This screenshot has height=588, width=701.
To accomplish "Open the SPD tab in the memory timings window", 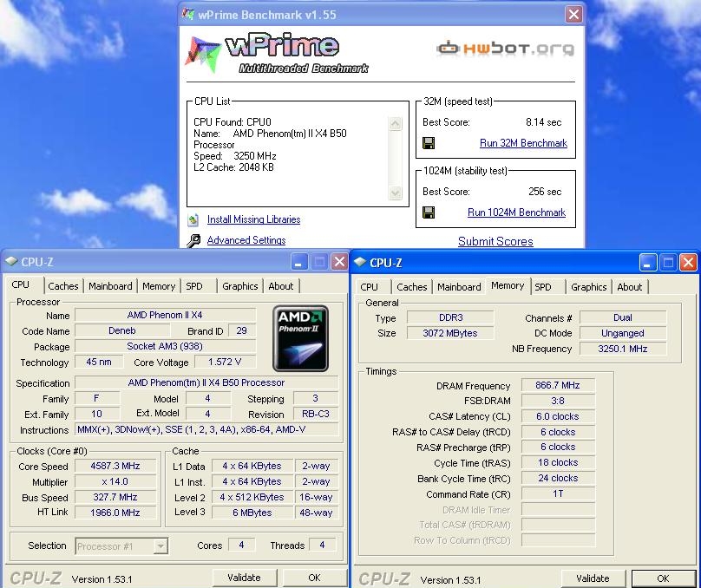I will (543, 287).
